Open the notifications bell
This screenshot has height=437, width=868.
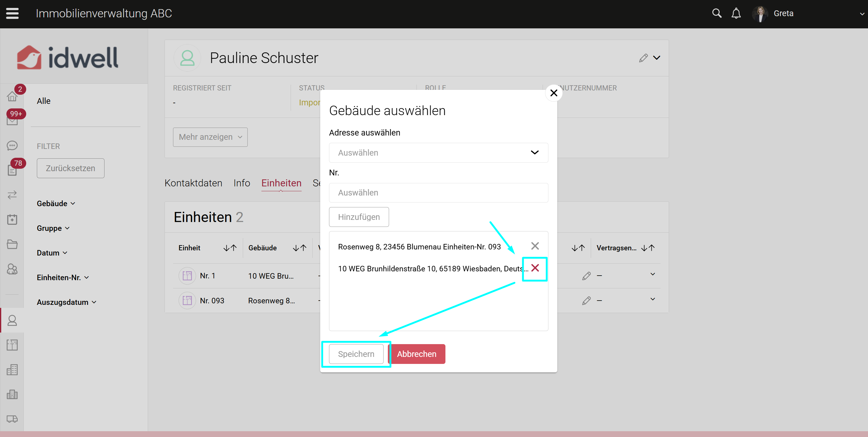(736, 13)
